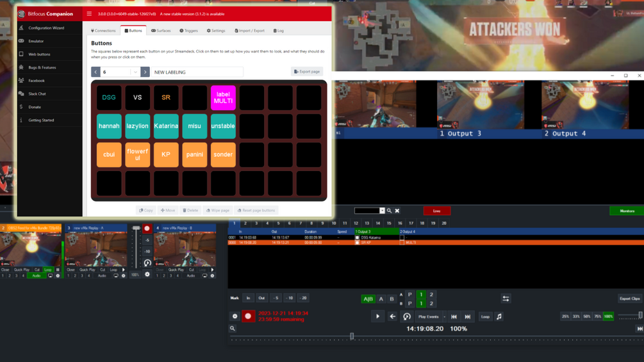Clear the replay search with X icon

pyautogui.click(x=397, y=211)
